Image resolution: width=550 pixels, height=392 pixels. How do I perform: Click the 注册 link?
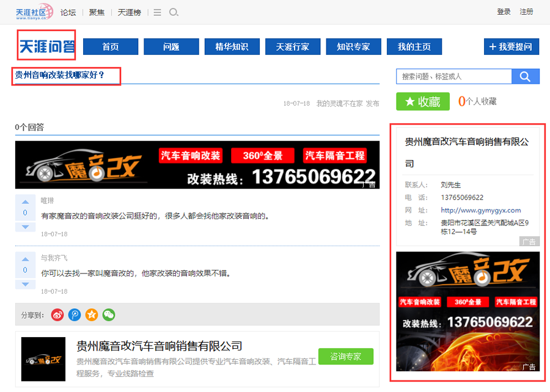point(526,12)
